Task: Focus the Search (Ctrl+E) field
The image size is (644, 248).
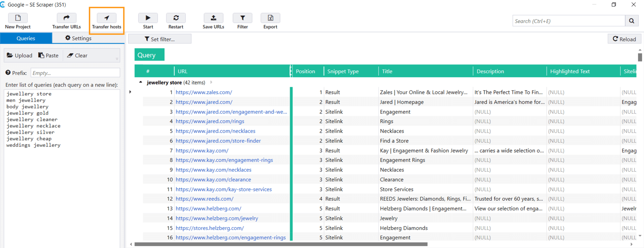Action: click(569, 21)
